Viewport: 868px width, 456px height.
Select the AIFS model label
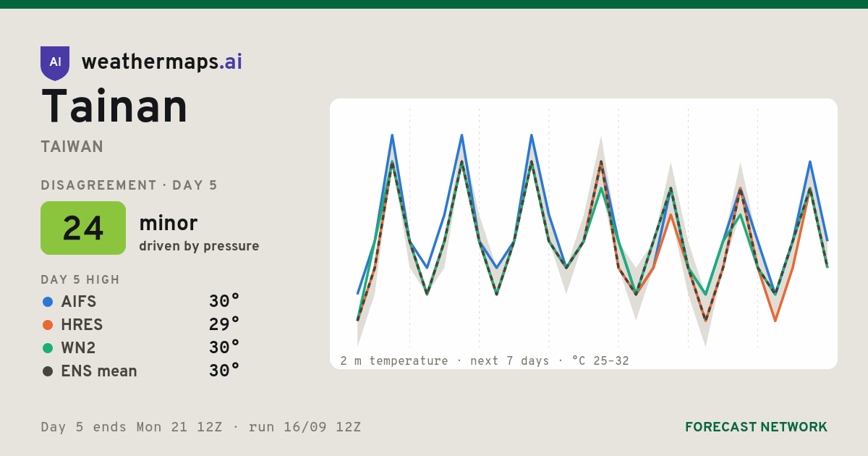click(79, 302)
